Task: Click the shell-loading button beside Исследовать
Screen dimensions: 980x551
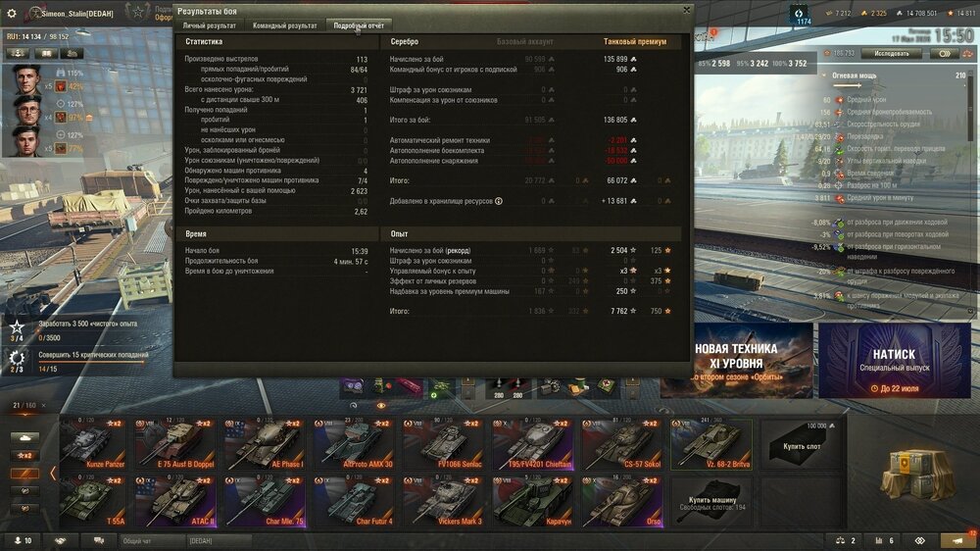Action: click(946, 54)
